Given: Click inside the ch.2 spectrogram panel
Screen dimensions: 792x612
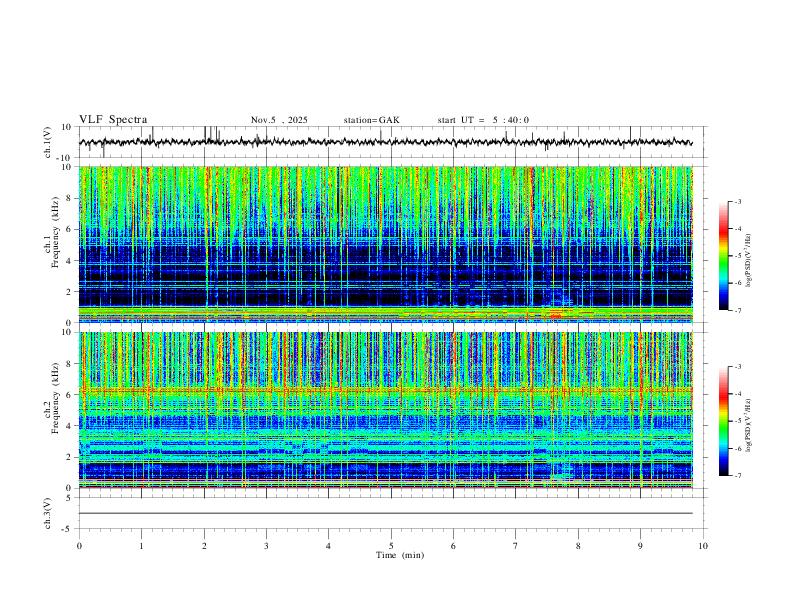Looking at the screenshot, I should [x=385, y=410].
